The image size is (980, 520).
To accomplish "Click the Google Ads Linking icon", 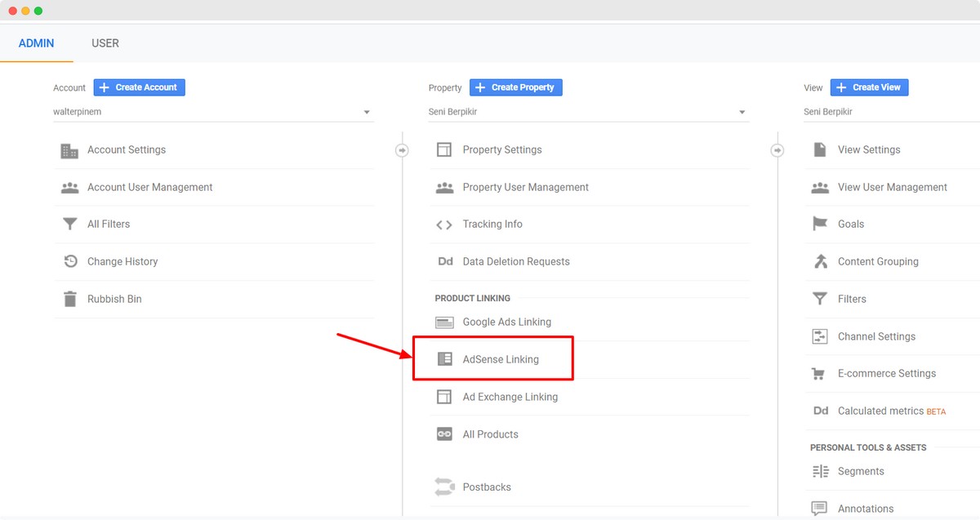I will (x=444, y=322).
